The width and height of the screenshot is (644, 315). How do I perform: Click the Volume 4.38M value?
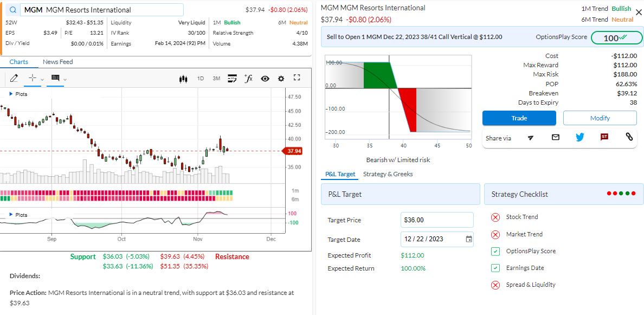click(x=300, y=43)
